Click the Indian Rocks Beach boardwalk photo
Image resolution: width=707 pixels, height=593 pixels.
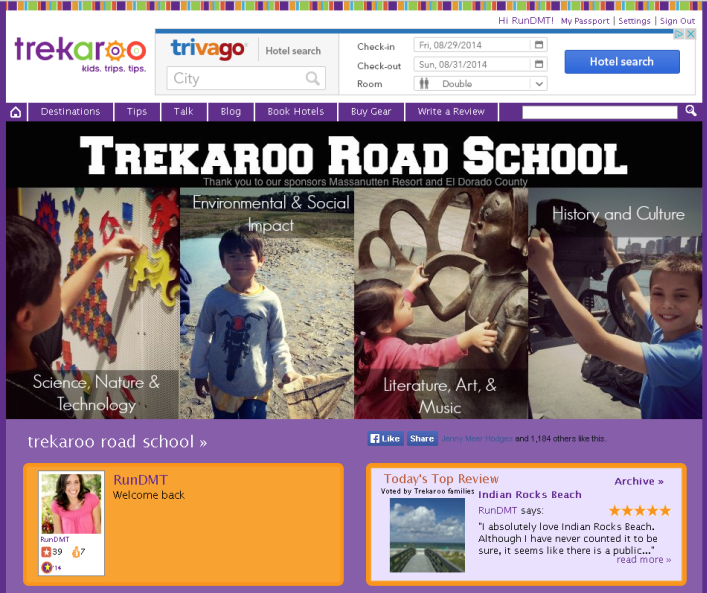click(x=427, y=535)
